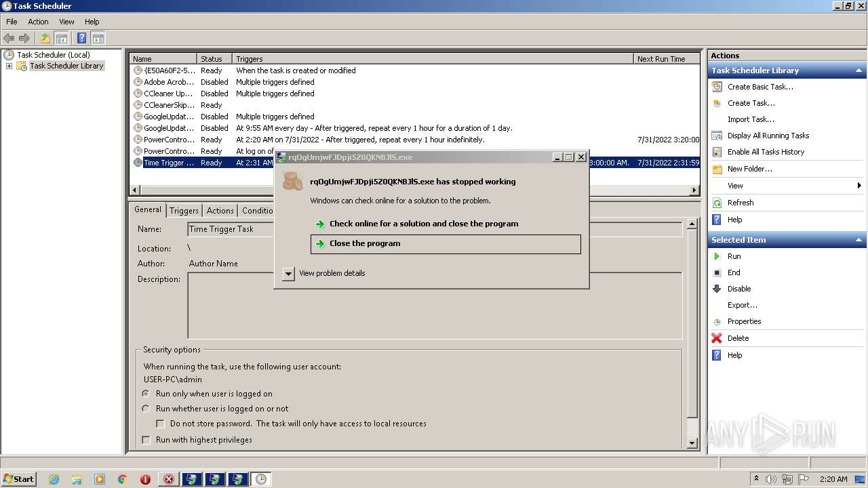Click Close the program in error dialog

coord(446,244)
